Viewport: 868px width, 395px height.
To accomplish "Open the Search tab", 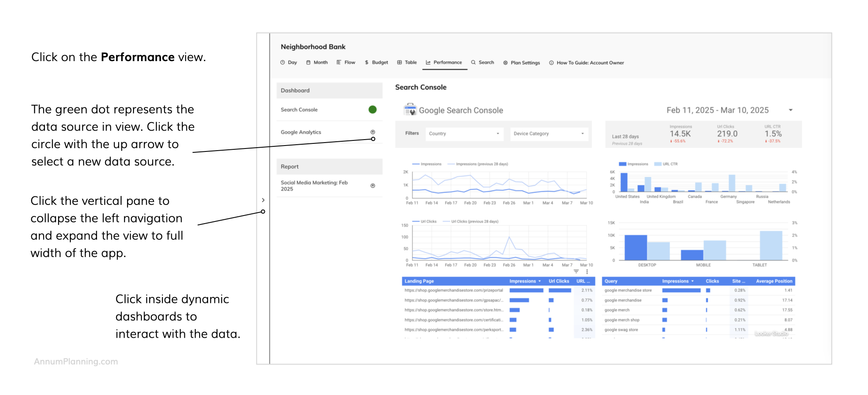I will [482, 62].
